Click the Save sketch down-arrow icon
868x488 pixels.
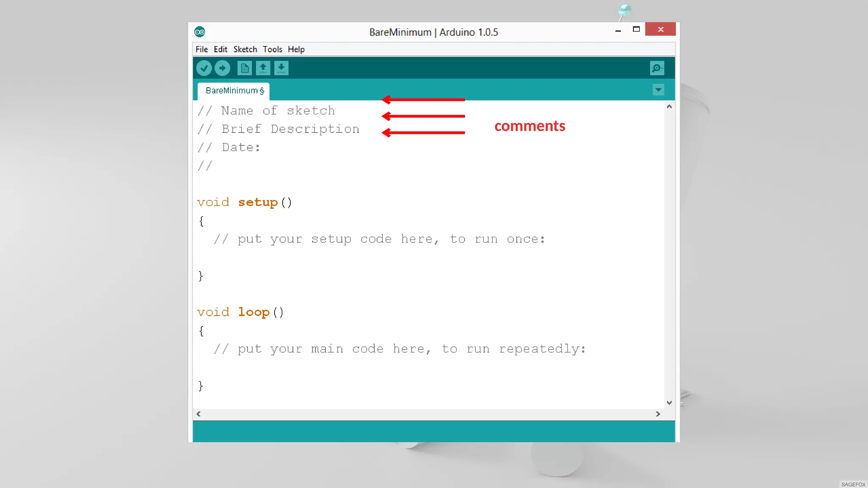pyautogui.click(x=281, y=68)
